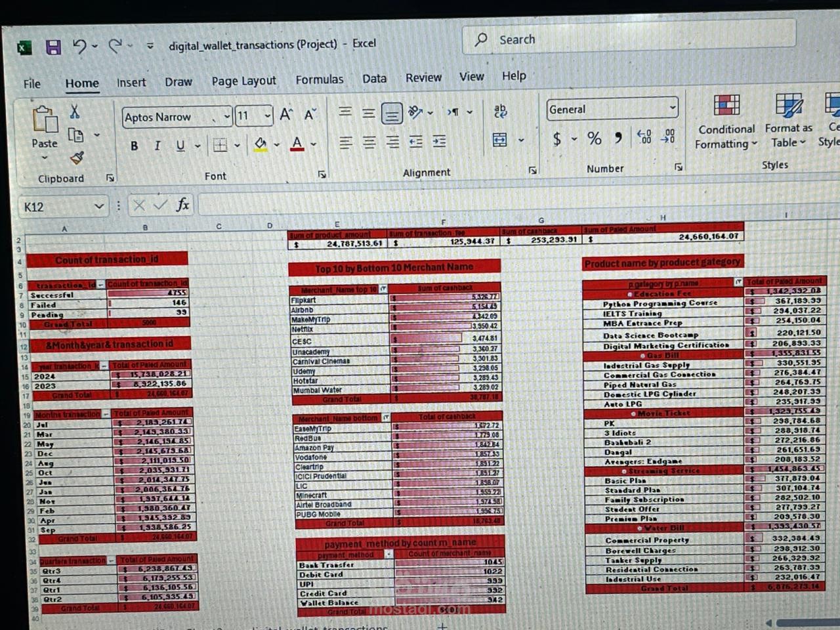Viewport: 840px width, 630px height.
Task: Open the Data ribbon tab
Action: 374,78
